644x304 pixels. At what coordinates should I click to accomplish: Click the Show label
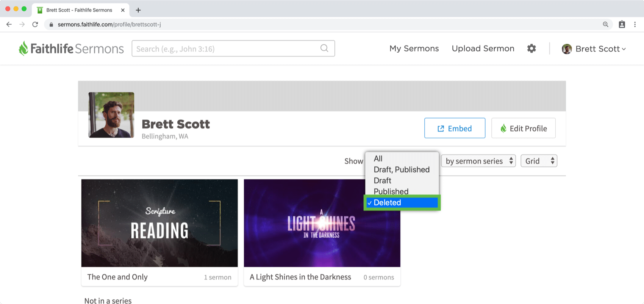point(354,161)
